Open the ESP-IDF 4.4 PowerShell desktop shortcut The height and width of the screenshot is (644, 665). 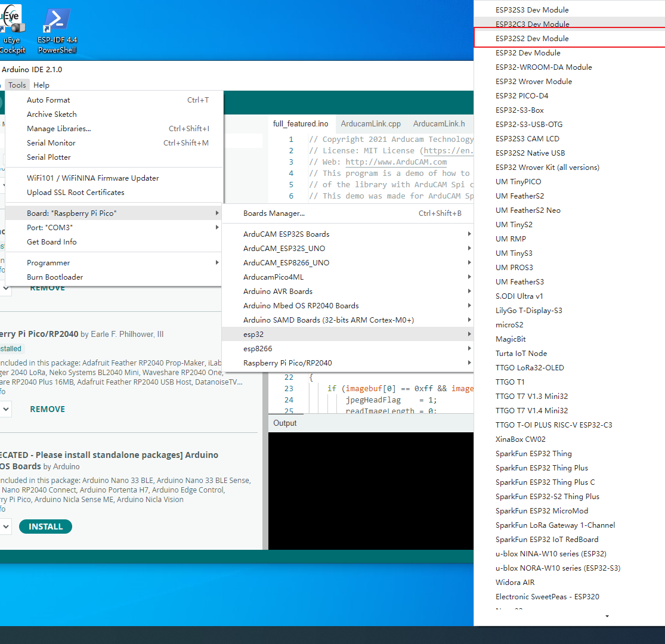(57, 30)
